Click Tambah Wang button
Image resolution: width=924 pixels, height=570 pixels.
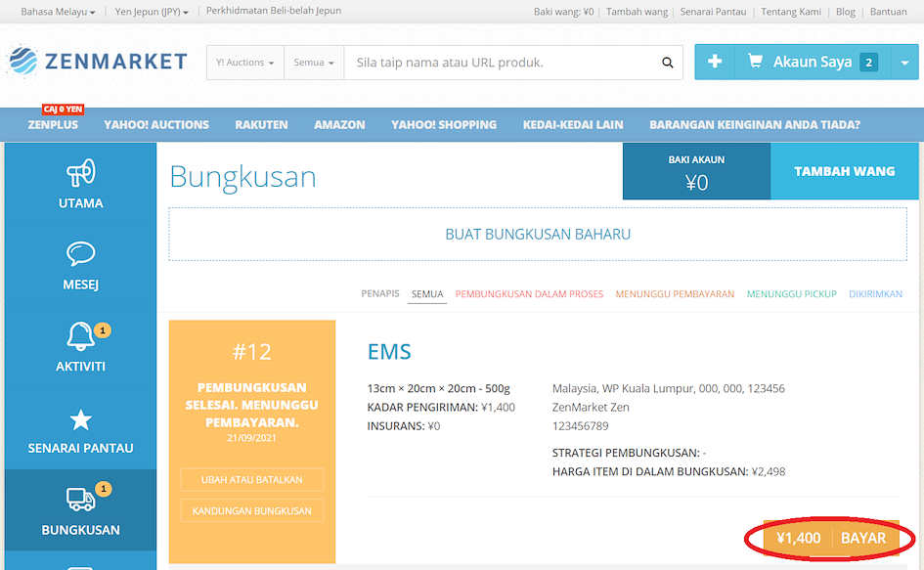point(845,171)
